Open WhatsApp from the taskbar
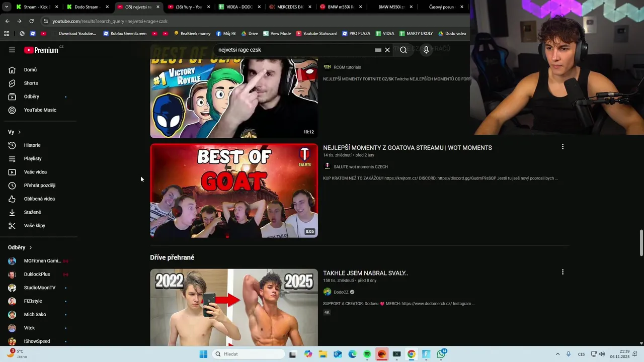This screenshot has width=644, height=362. pos(441,354)
